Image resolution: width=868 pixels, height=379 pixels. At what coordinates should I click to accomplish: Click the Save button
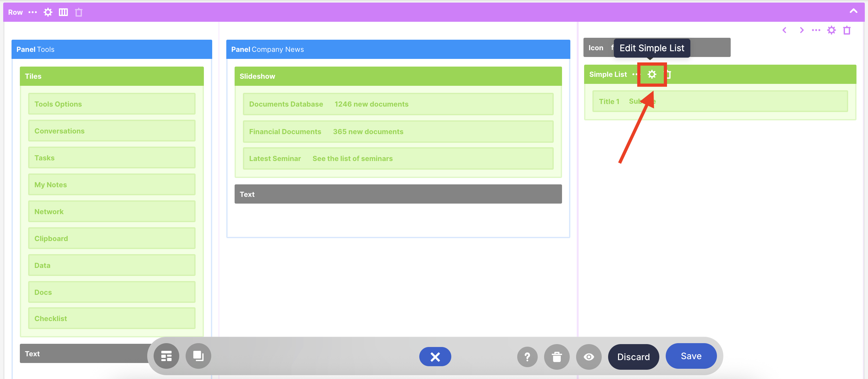[x=691, y=356]
